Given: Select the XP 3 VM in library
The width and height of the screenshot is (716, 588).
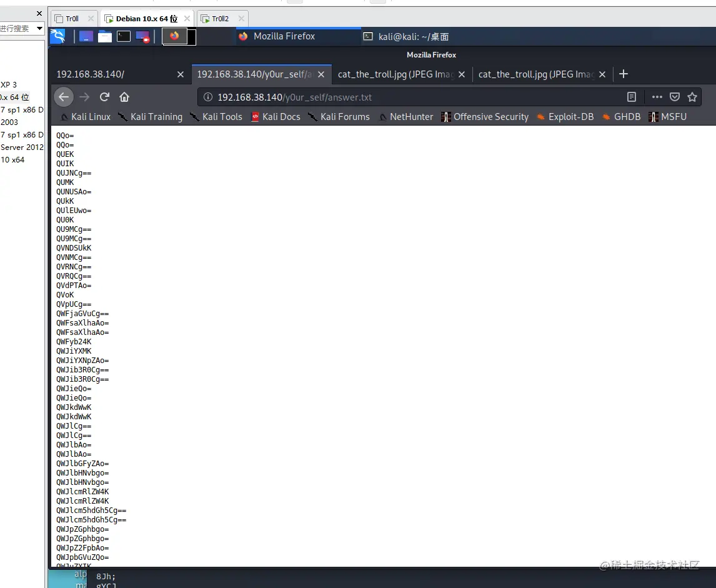Looking at the screenshot, I should click(9, 85).
